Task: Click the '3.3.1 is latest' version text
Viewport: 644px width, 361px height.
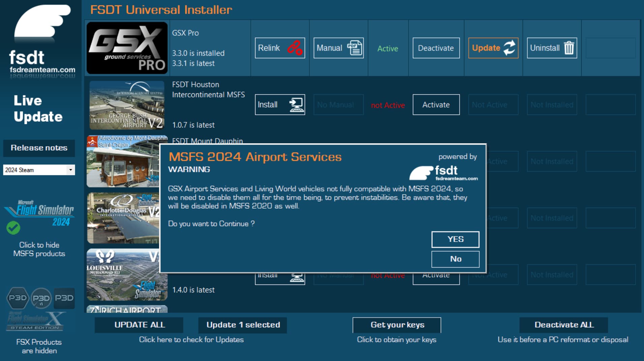Action: 193,63
